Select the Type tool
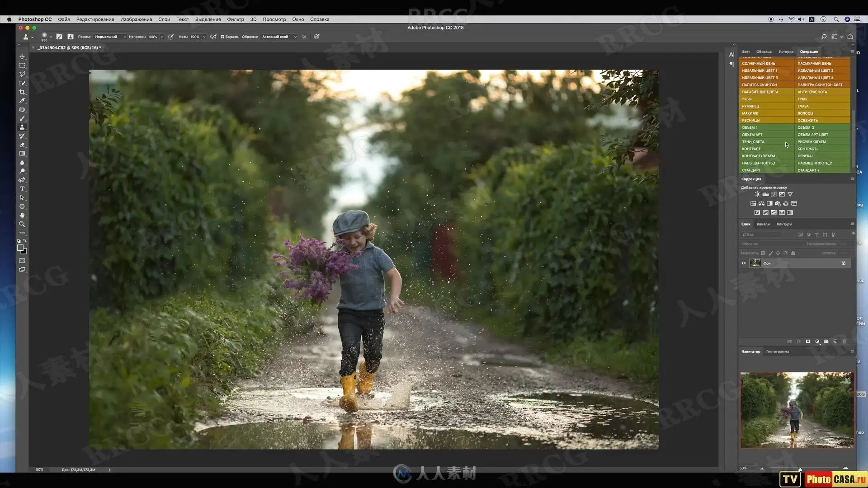The height and width of the screenshot is (488, 868). 22,189
